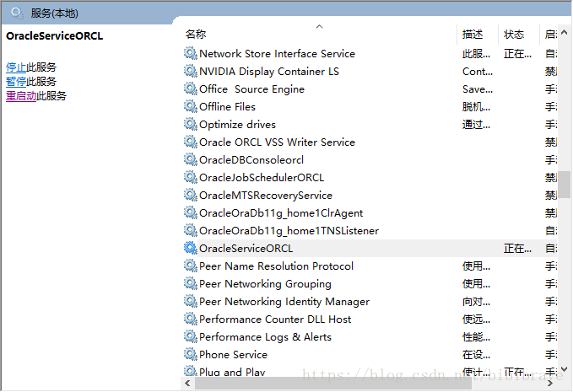
Task: Click gear icon beside Peer Networking Grouping
Action: (x=191, y=283)
